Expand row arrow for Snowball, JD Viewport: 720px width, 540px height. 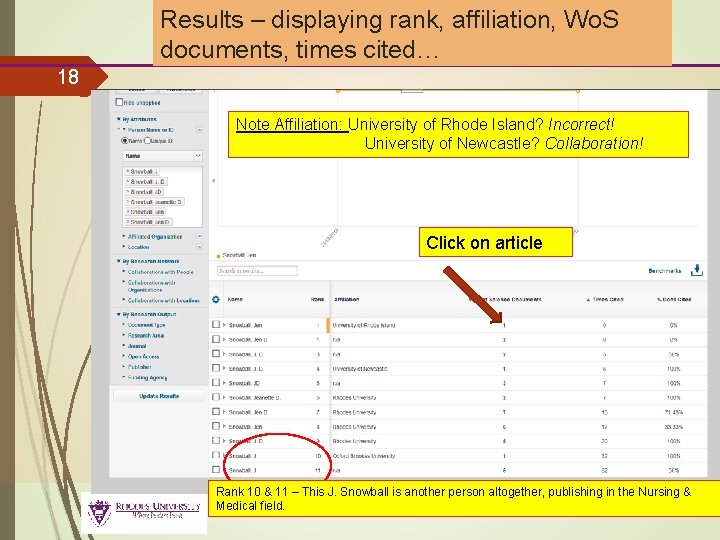[x=225, y=382]
